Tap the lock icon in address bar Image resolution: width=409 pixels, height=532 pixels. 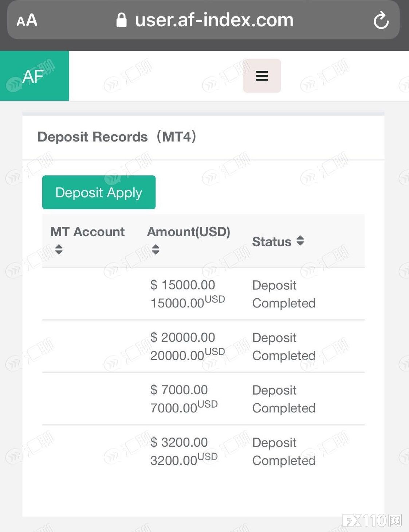coord(121,20)
